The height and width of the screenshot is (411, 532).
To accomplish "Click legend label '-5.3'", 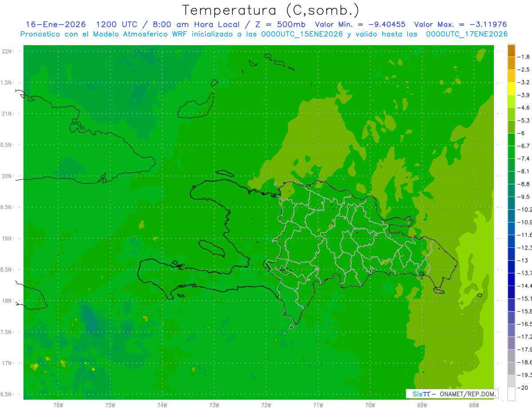I will click(524, 121).
